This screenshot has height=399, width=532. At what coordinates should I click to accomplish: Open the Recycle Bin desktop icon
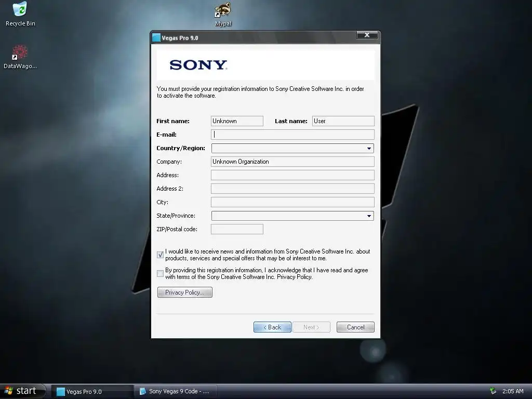20,14
